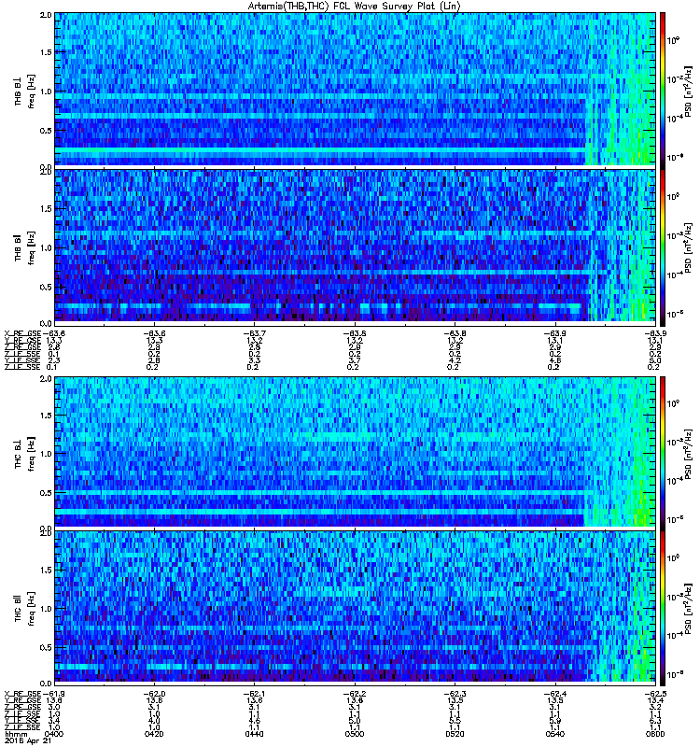Viewport: 700px width, 747px height.
Task: Click the 0440 time label
Action: click(x=254, y=734)
